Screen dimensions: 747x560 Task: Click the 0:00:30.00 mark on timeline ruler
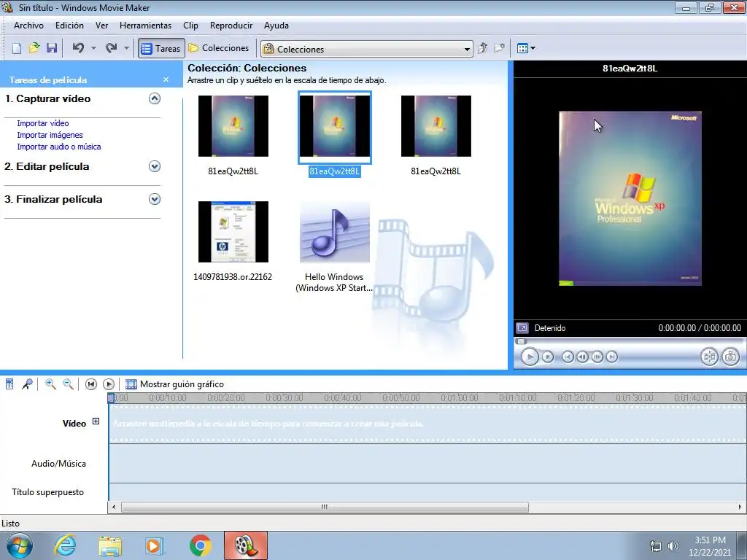[285, 397]
